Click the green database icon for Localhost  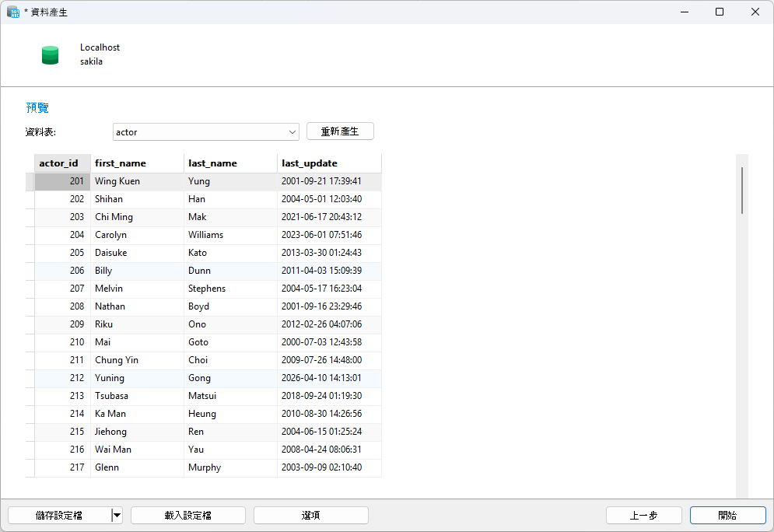pos(50,54)
